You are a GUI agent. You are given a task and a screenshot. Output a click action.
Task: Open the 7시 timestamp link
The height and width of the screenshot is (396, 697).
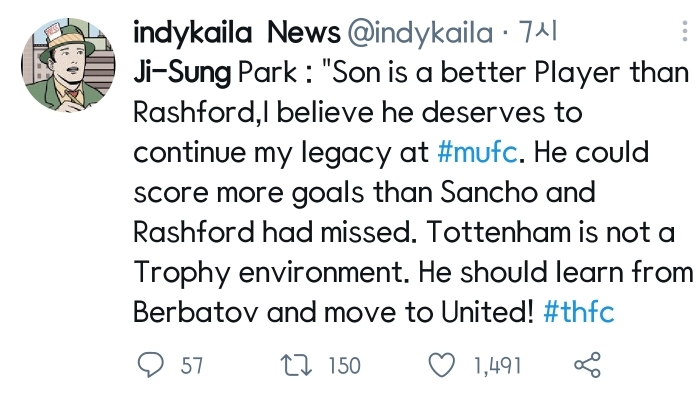(x=537, y=32)
